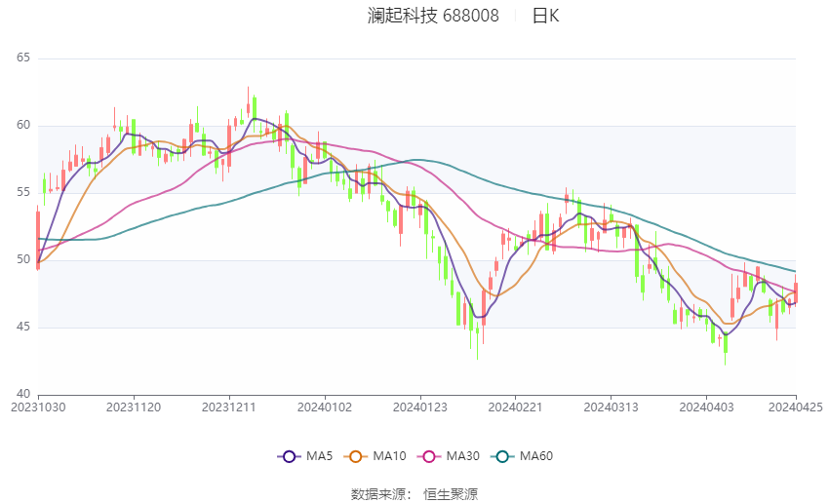Click x-axis date label 20231211

[x=229, y=407]
